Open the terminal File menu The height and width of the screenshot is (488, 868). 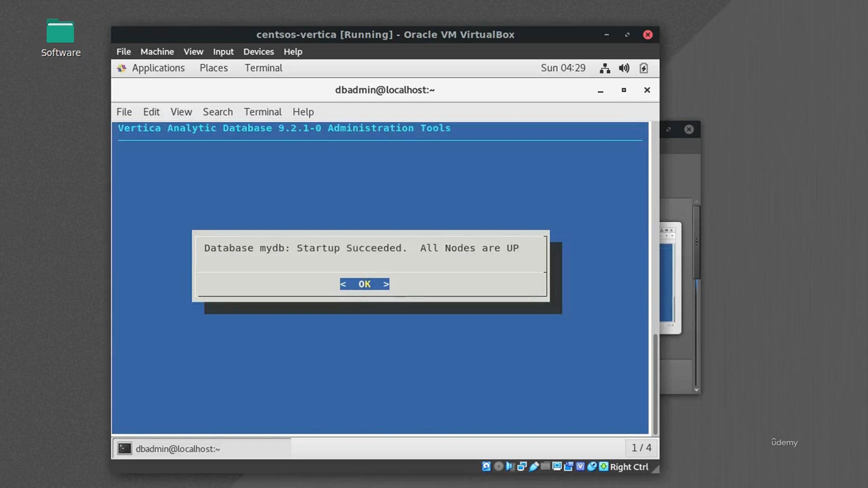pos(124,112)
